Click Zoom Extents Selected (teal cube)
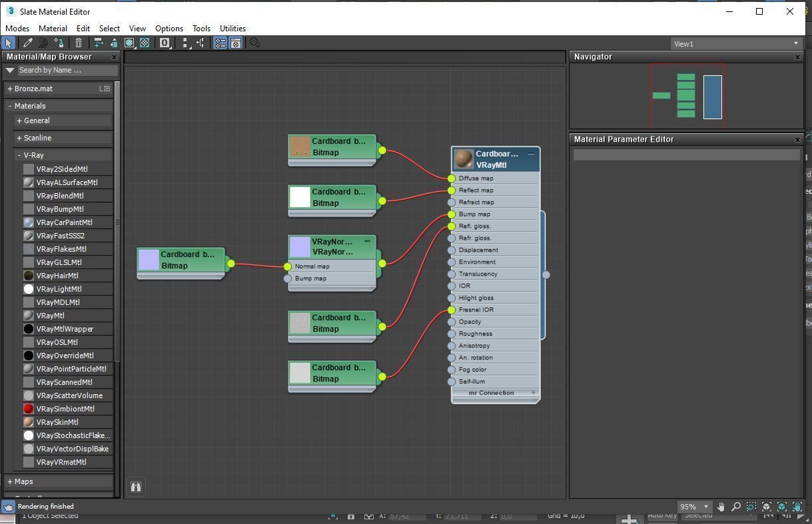The height and width of the screenshot is (524, 812). (782, 507)
